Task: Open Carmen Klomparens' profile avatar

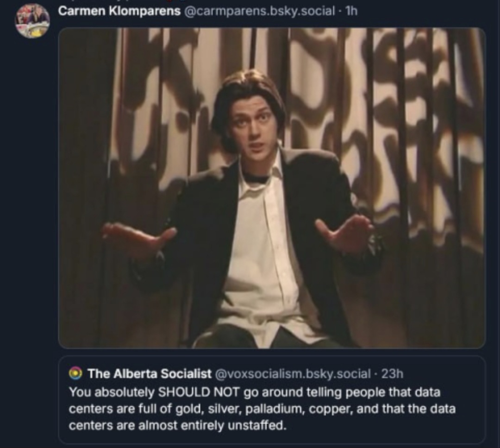Action: (32, 21)
